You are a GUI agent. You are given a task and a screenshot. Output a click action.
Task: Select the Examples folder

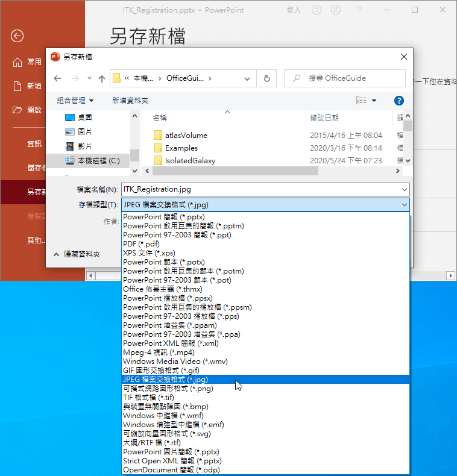tap(181, 148)
